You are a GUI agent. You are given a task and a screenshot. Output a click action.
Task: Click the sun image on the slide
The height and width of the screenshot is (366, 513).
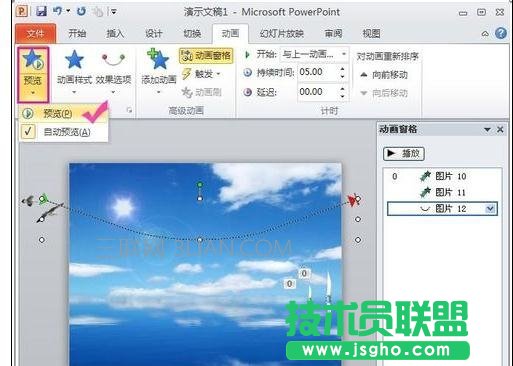tap(123, 208)
